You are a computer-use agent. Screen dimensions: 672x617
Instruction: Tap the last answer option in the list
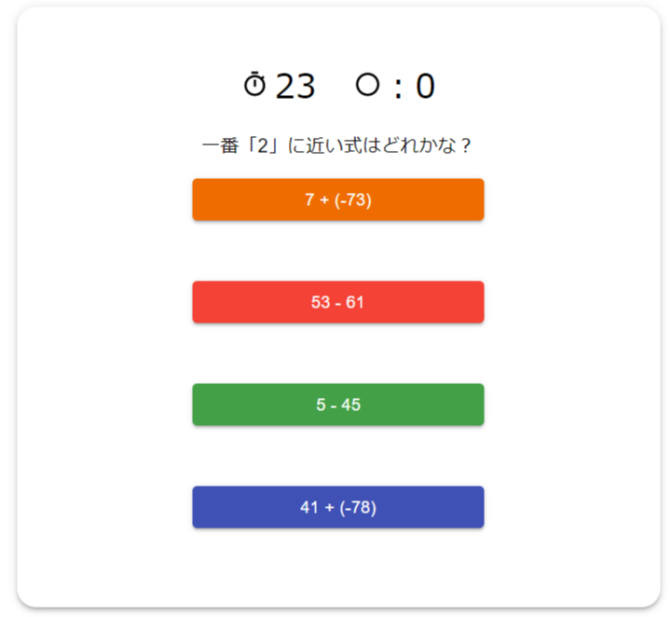click(337, 507)
